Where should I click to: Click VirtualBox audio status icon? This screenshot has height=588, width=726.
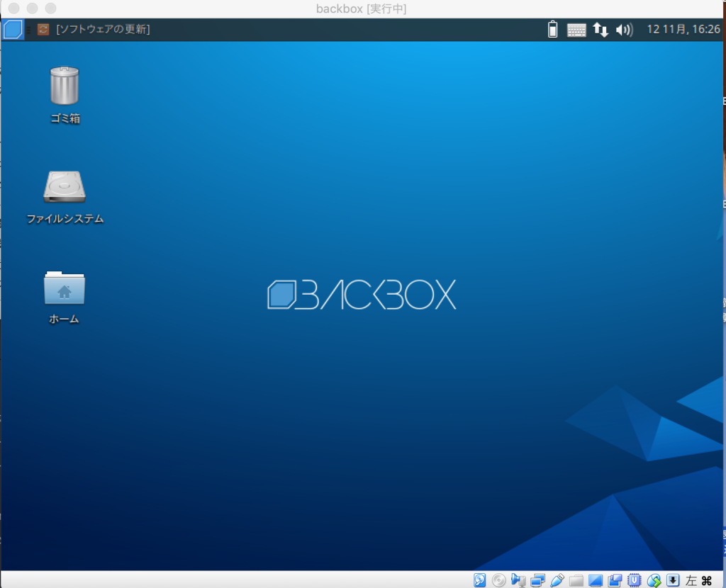[x=518, y=580]
